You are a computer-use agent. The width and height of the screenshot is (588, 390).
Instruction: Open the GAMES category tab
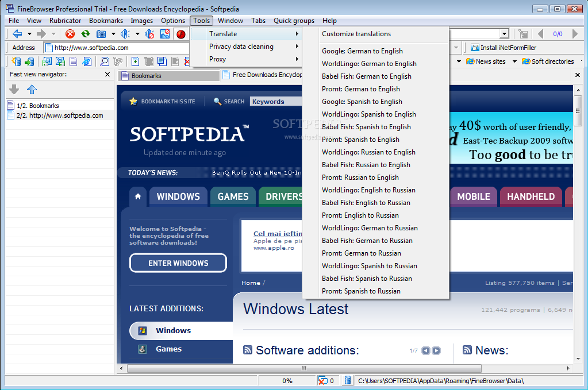[x=233, y=196]
